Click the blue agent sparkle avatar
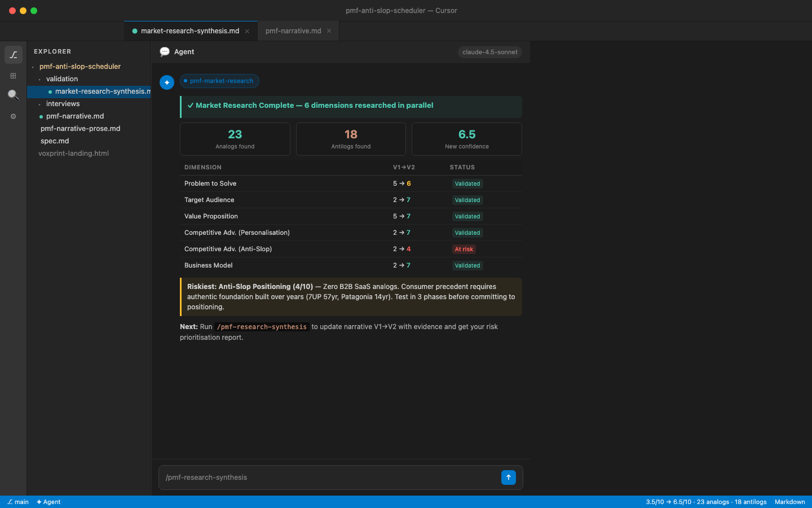This screenshot has height=508, width=812. 167,82
